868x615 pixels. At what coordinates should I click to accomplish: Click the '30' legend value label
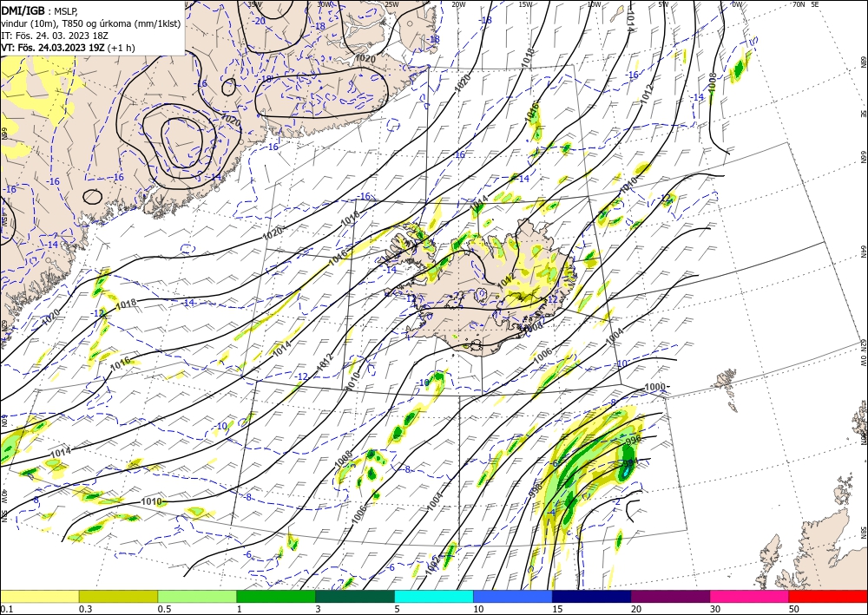[x=715, y=609]
